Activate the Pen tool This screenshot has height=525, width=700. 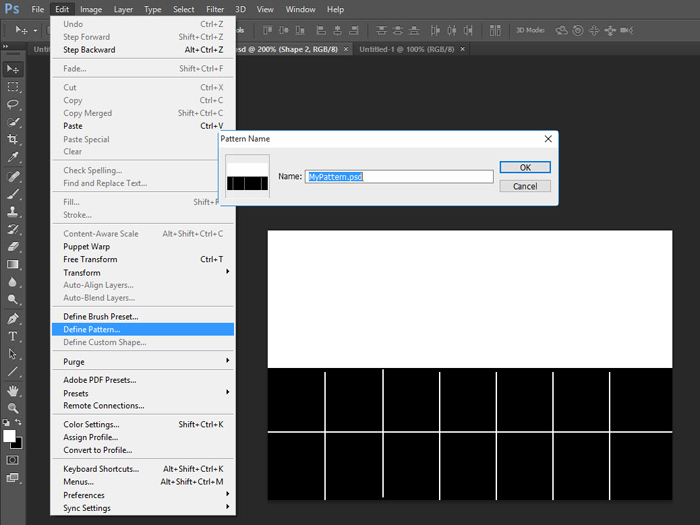pyautogui.click(x=13, y=318)
